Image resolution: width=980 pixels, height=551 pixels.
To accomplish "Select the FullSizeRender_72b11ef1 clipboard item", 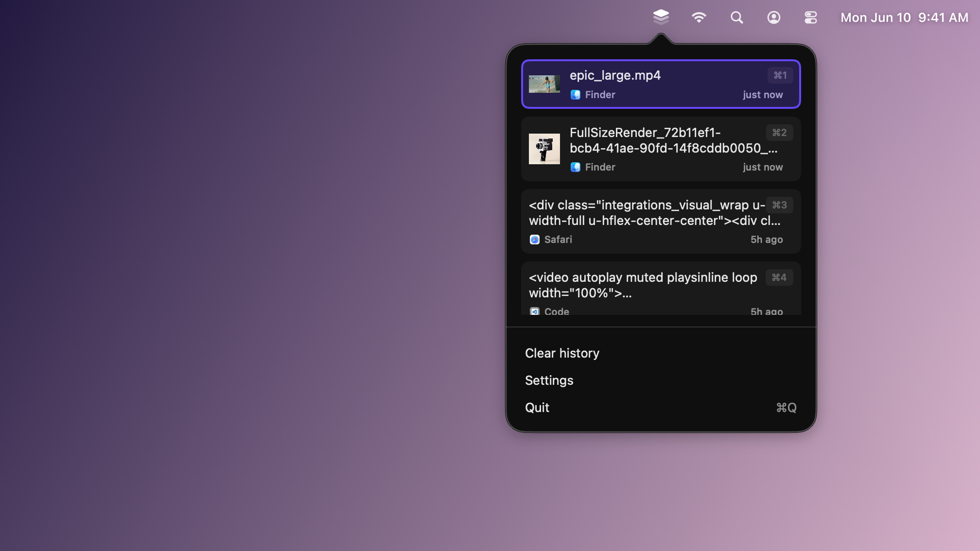I will pos(661,149).
